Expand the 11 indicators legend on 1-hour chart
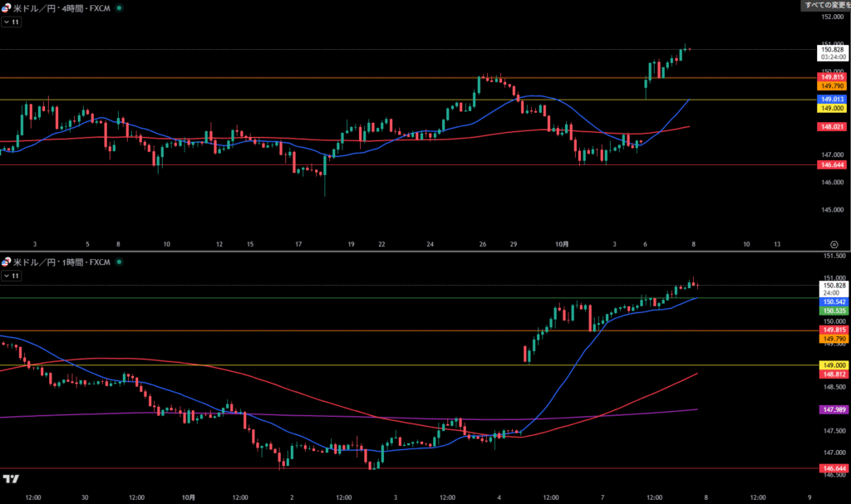The width and height of the screenshot is (851, 504). pos(12,276)
